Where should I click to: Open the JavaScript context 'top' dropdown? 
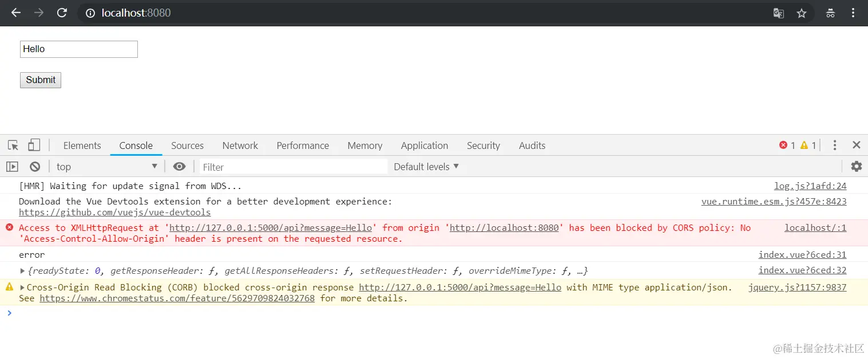[107, 167]
